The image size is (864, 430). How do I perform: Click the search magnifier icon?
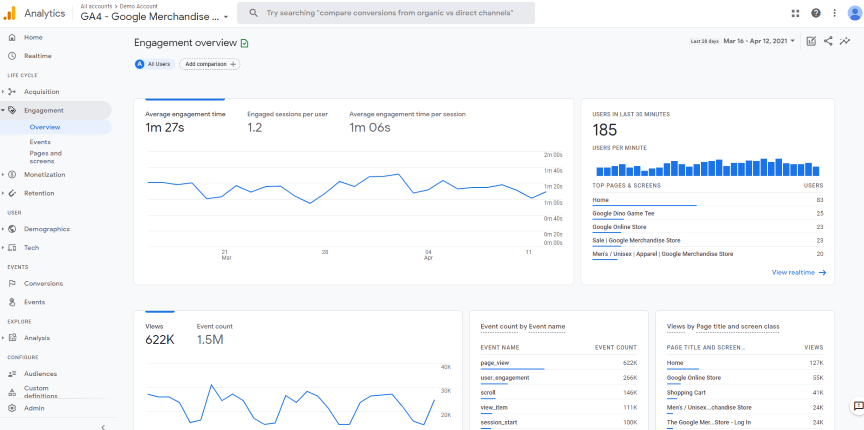pos(253,13)
